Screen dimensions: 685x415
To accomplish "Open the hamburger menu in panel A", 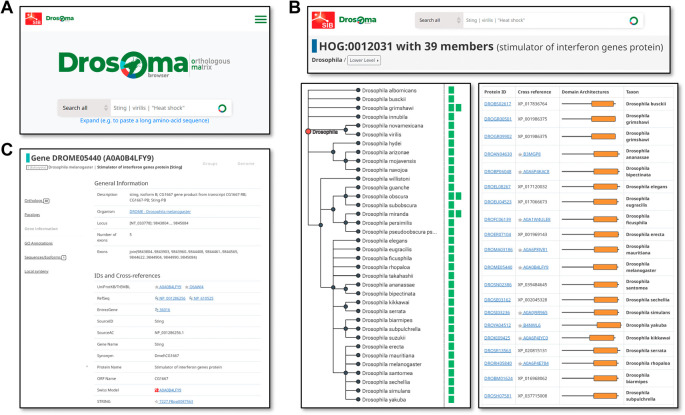I will [x=261, y=19].
